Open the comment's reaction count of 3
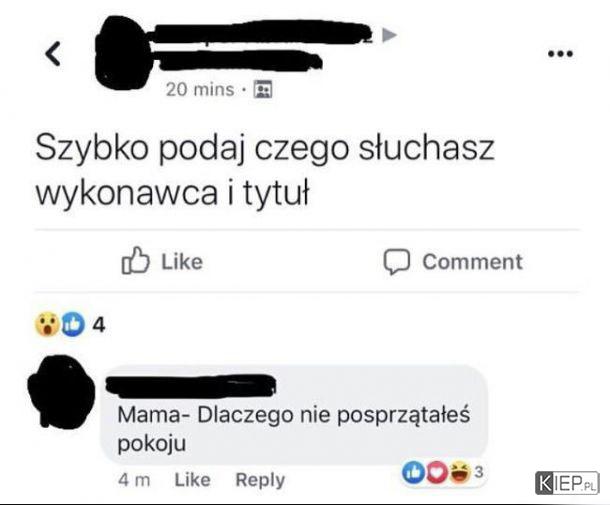 pos(479,472)
